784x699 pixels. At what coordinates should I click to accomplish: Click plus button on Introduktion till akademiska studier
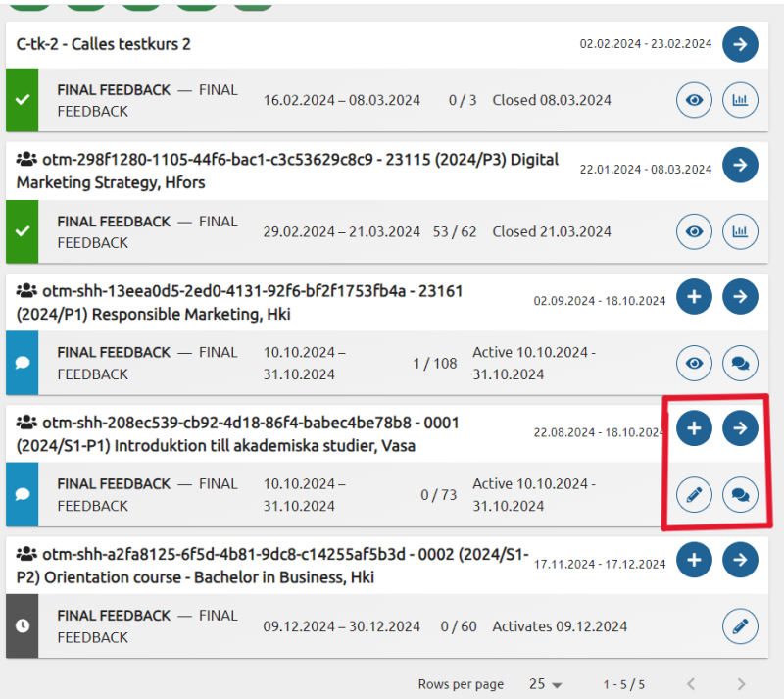(694, 428)
